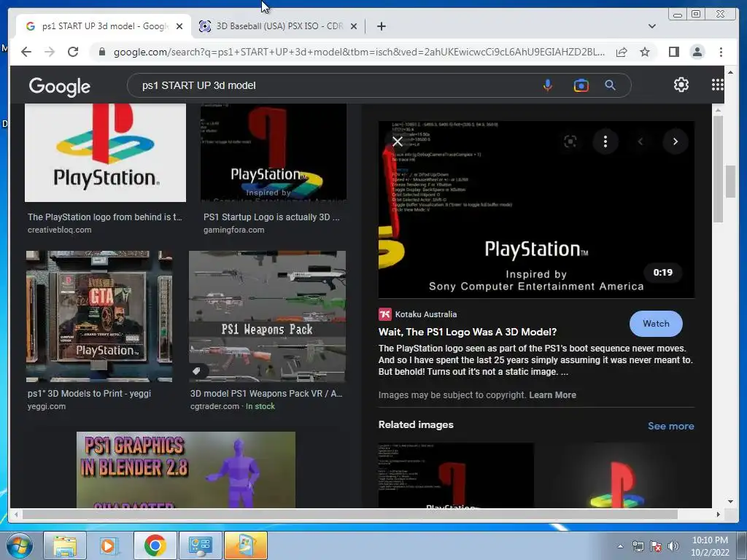Open Chrome side panel
Viewport: 747px width, 560px height.
[x=673, y=52]
